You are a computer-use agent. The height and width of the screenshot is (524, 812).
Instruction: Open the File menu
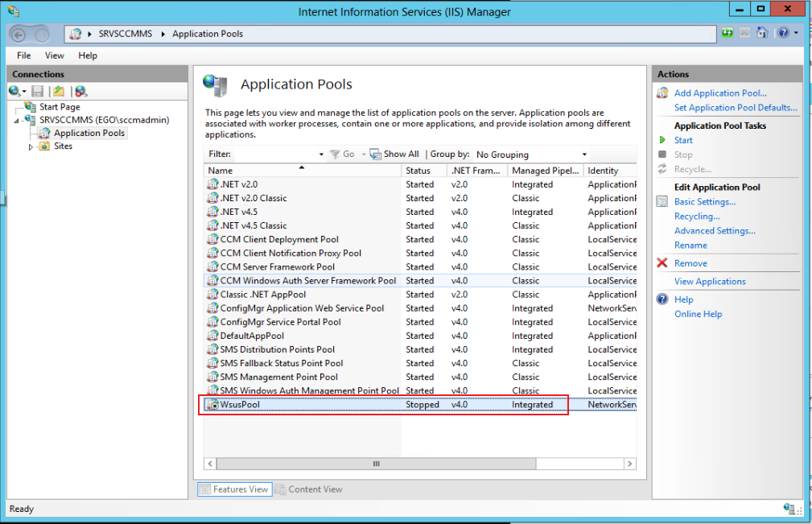pyautogui.click(x=24, y=56)
